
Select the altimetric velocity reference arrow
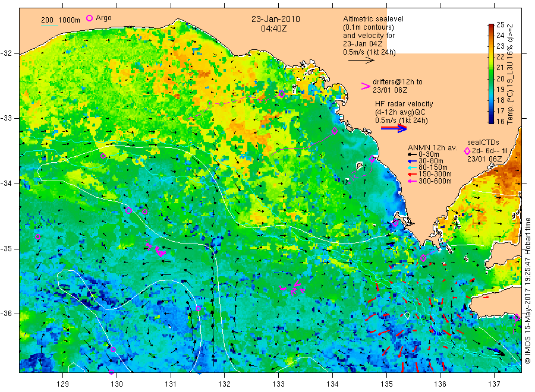tap(361, 61)
